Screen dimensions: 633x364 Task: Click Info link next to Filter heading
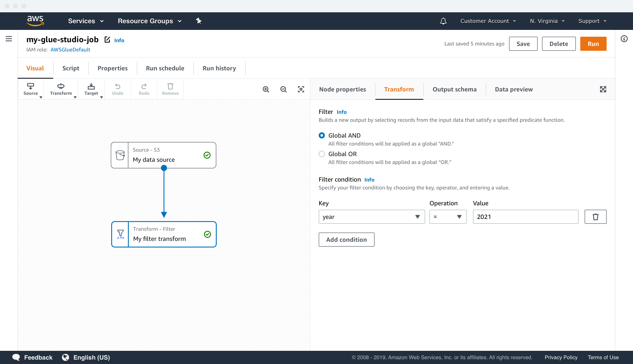point(342,112)
